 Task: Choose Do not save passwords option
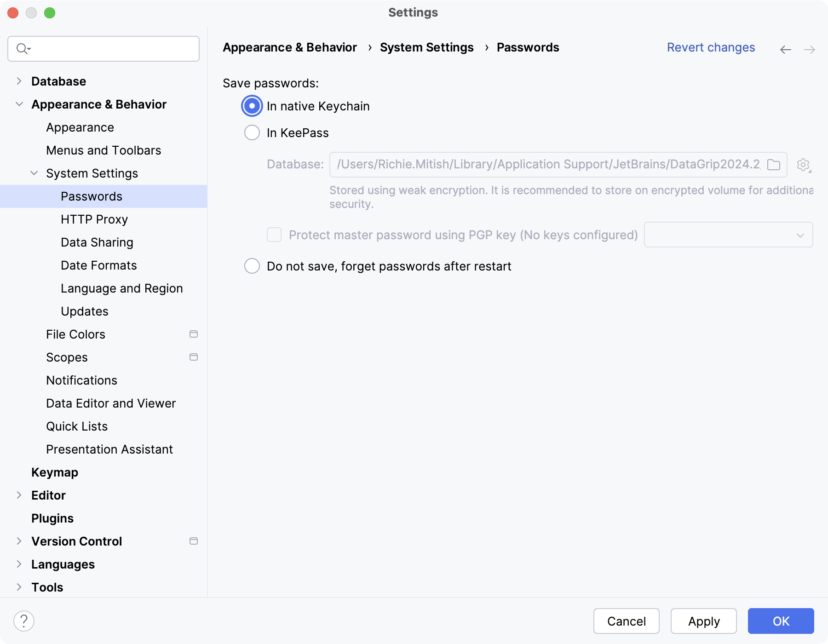(x=252, y=266)
